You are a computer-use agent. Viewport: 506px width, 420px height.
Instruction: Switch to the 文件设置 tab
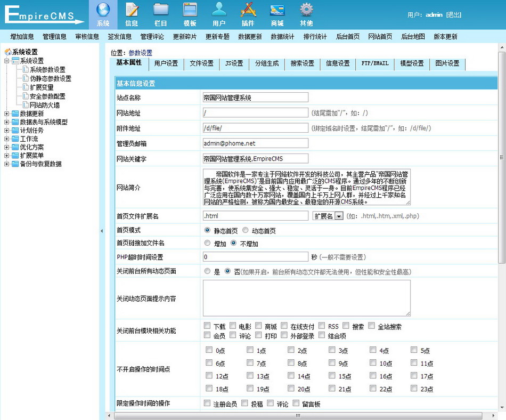coord(202,63)
